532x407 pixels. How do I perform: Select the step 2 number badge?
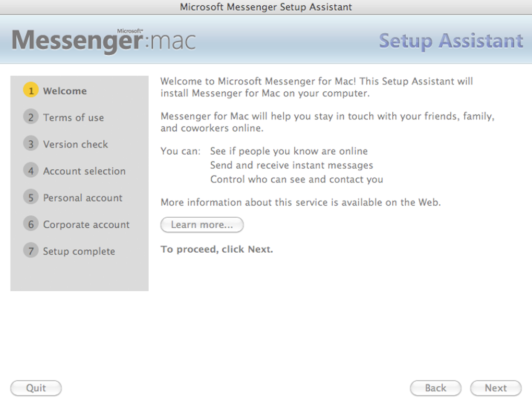click(x=31, y=117)
